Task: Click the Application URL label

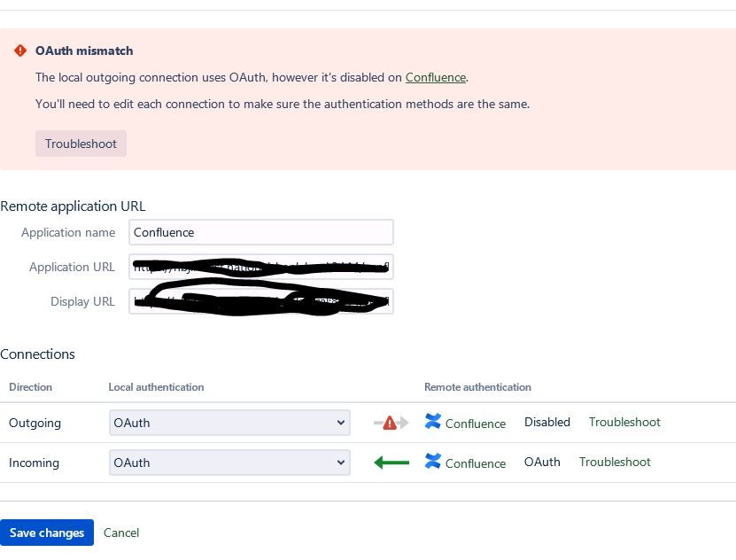Action: click(x=72, y=267)
